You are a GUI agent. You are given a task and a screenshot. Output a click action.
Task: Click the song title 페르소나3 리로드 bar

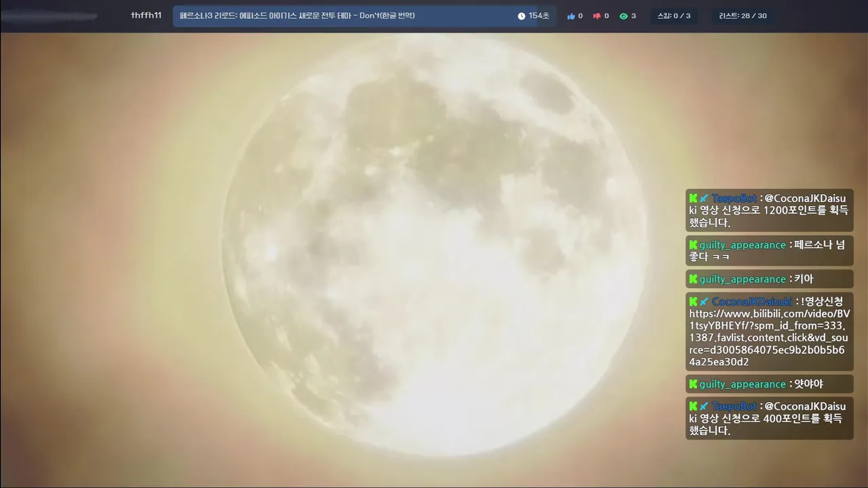coord(364,16)
